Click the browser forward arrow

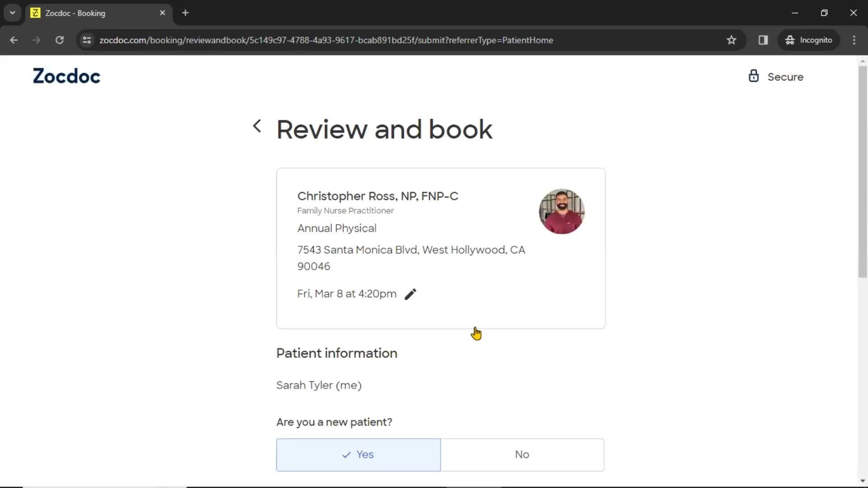(x=37, y=40)
